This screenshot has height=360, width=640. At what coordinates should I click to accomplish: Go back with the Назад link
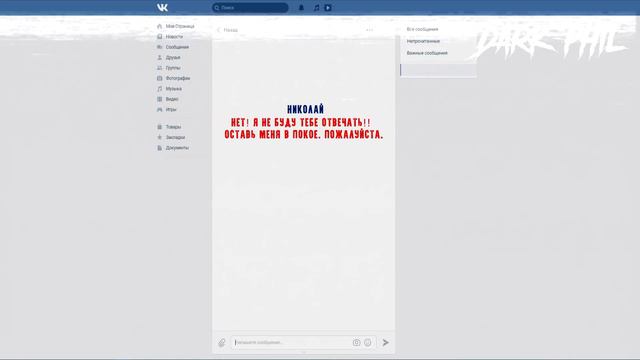point(227,30)
